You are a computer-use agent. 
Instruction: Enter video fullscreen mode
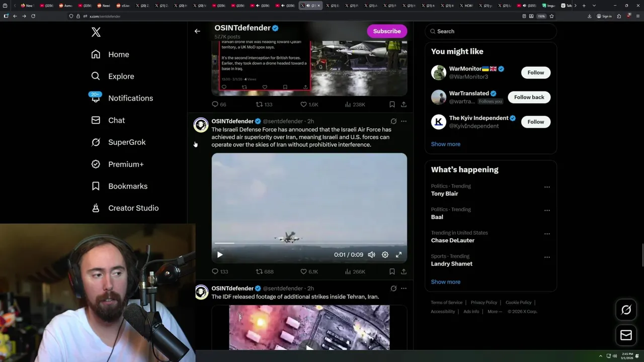click(398, 255)
